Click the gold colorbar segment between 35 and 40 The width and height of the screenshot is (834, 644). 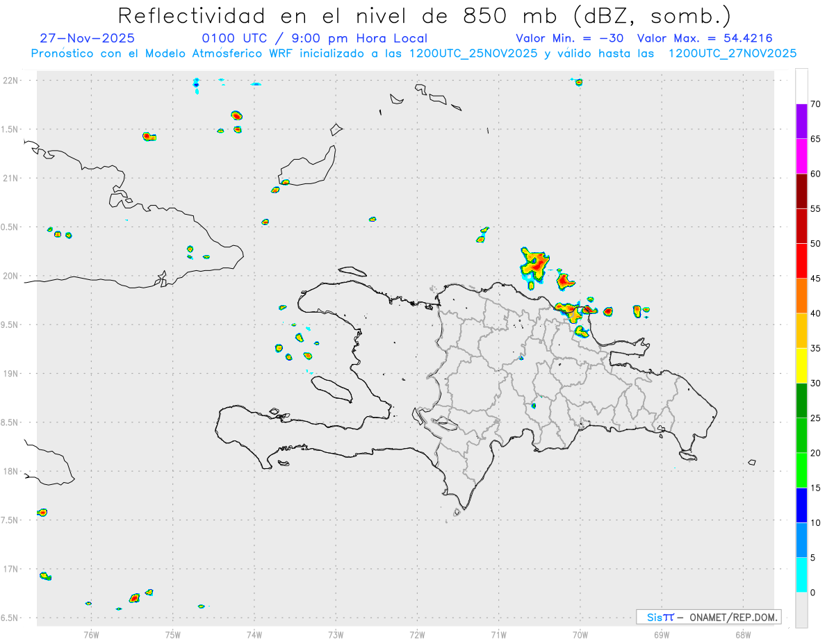tap(801, 331)
